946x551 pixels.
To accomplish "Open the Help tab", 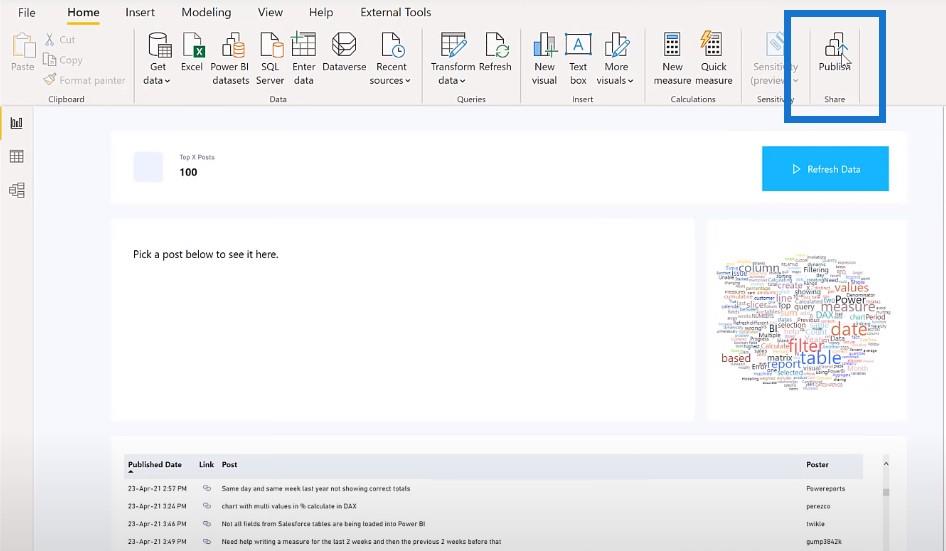I will coord(321,12).
